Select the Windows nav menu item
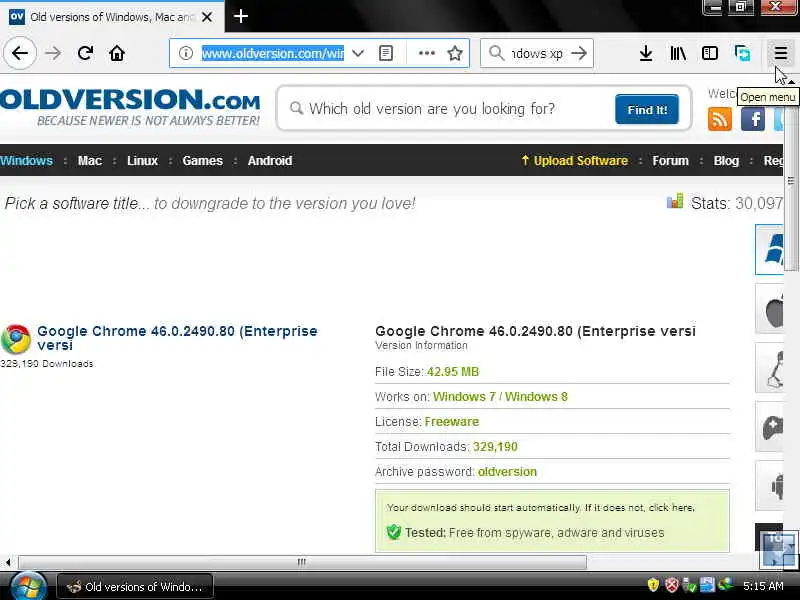This screenshot has height=600, width=800. click(x=27, y=161)
